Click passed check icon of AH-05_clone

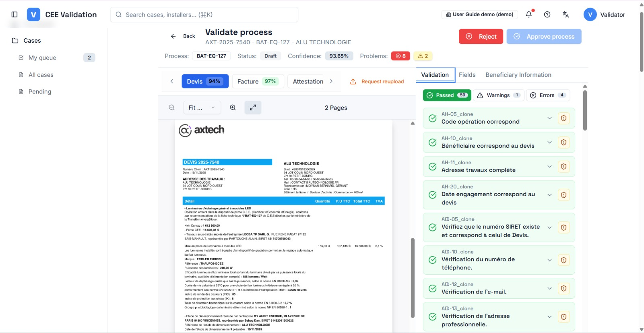(x=433, y=118)
